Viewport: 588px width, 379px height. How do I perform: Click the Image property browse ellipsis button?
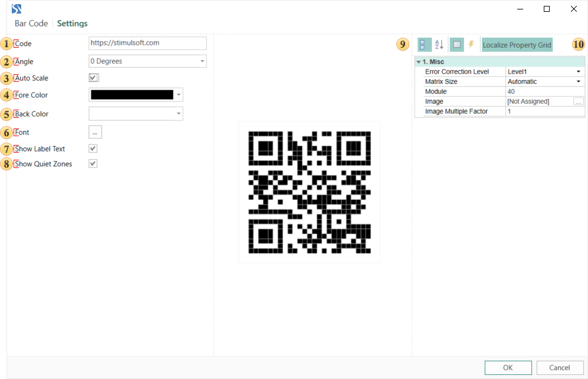point(579,101)
